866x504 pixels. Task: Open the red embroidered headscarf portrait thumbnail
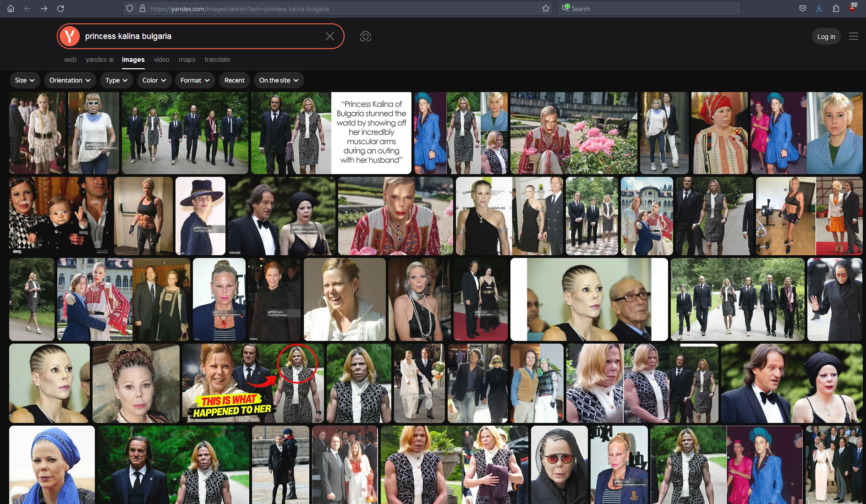click(719, 133)
